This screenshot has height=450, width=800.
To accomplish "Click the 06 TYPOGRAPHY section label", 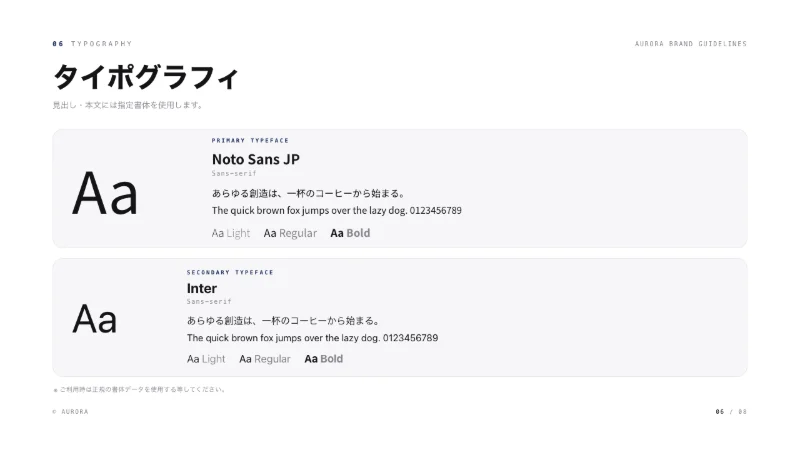I will (92, 44).
